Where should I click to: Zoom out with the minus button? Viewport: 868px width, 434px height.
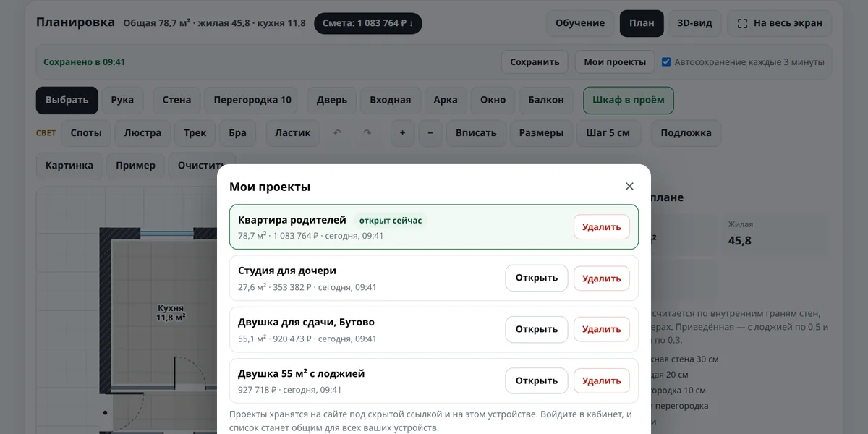(x=430, y=133)
